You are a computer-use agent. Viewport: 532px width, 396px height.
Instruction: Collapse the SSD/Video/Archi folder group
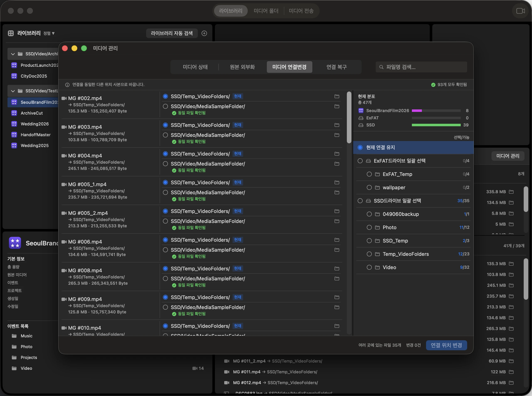point(13,54)
